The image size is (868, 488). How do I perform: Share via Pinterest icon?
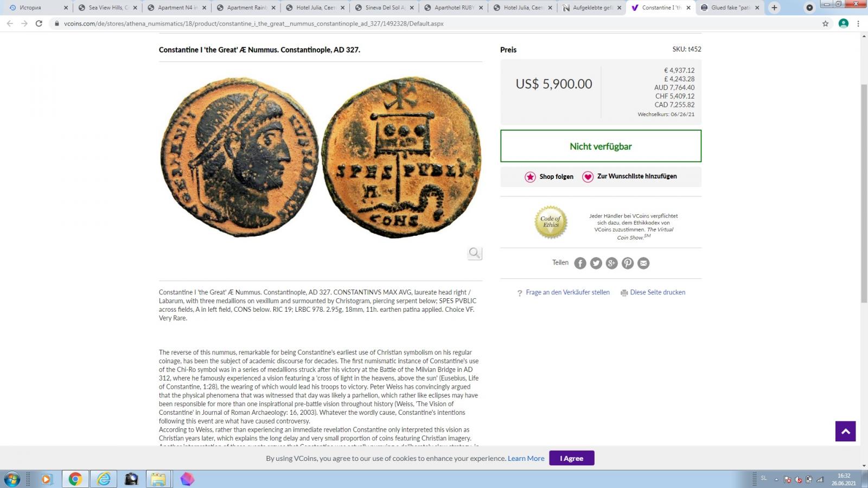coord(628,263)
